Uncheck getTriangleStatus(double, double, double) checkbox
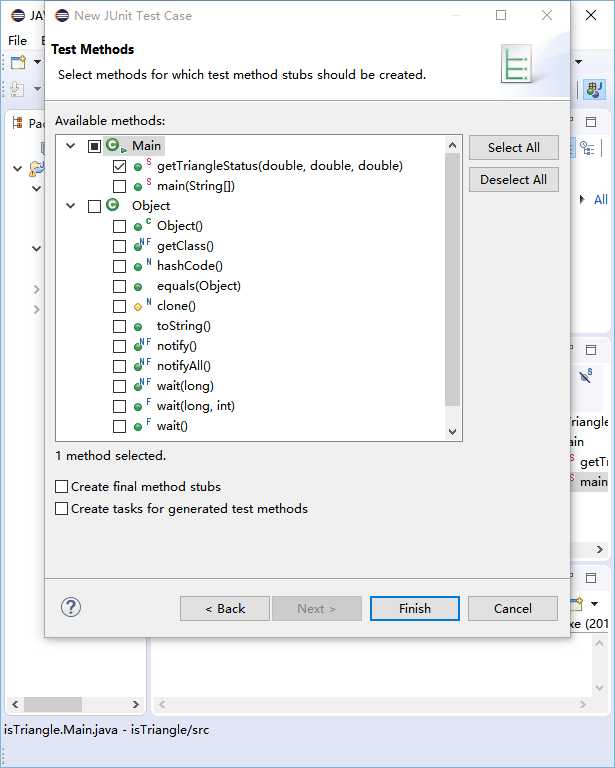Viewport: 615px width, 768px height. tap(119, 166)
